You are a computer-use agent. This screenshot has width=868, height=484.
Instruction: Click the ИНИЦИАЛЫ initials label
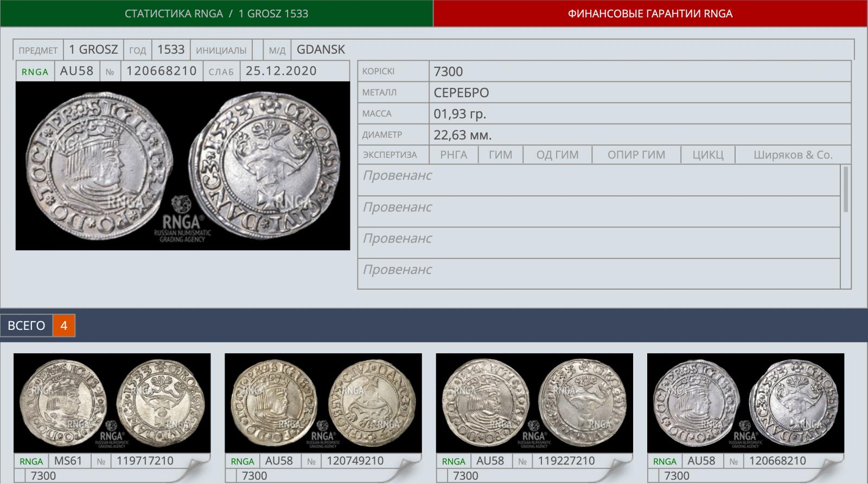(x=221, y=50)
